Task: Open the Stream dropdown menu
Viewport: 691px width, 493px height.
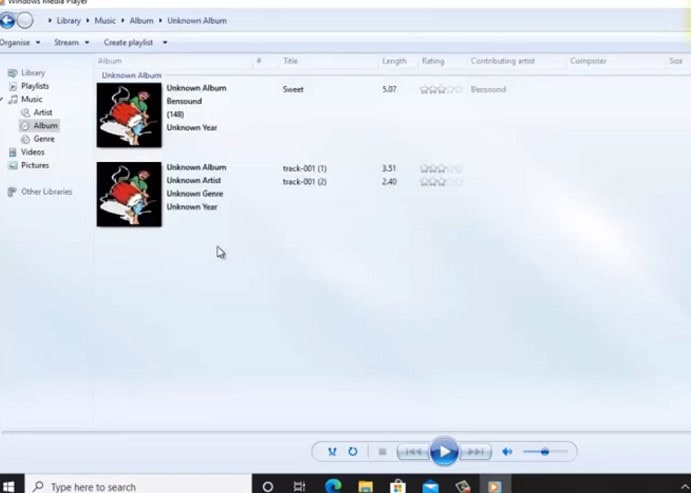Action: [71, 42]
